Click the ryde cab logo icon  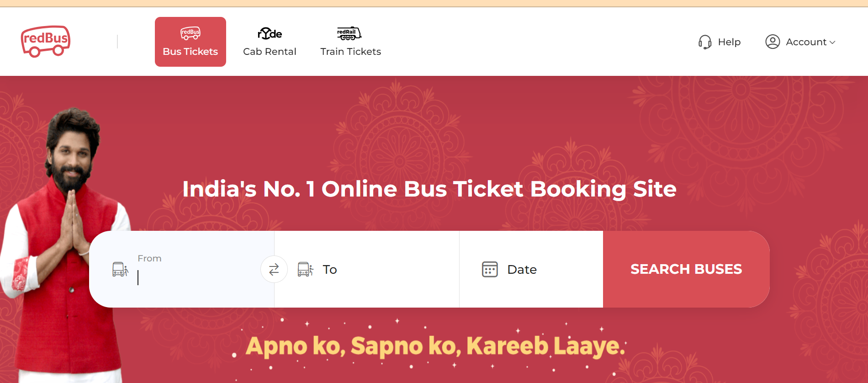click(270, 33)
